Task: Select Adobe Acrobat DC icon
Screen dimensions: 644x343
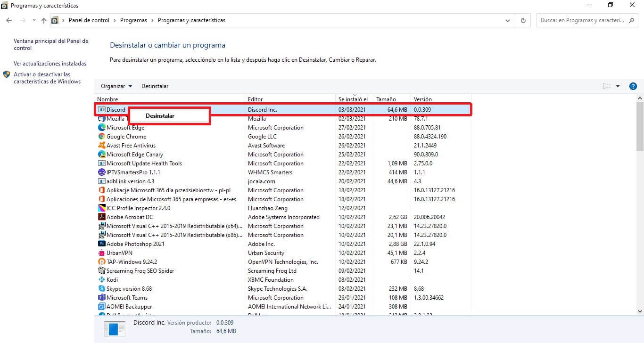Action: coord(102,217)
